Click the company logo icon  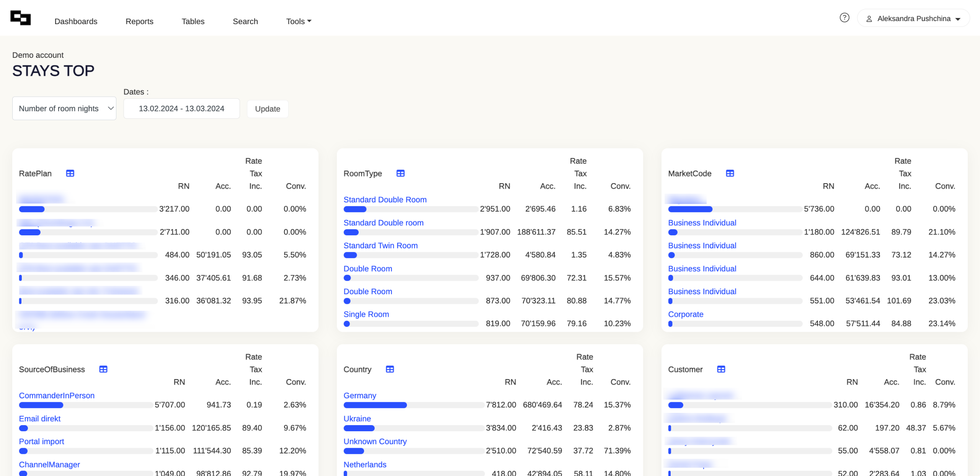click(x=21, y=18)
